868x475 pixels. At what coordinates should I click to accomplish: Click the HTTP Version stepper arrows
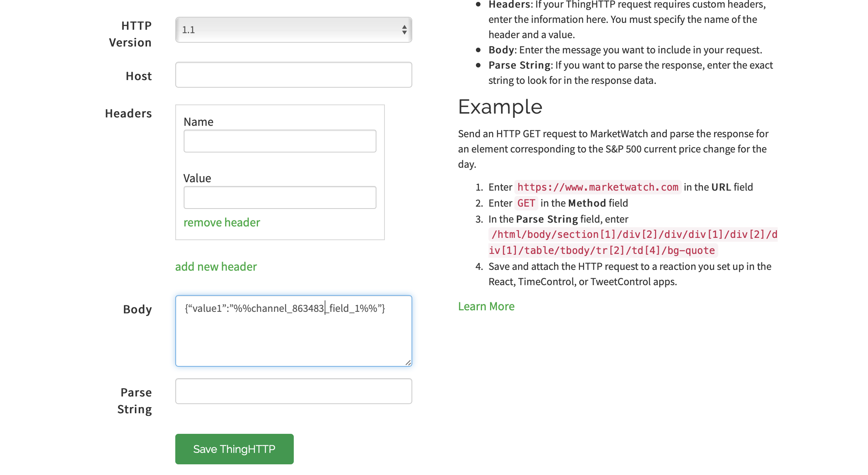point(404,30)
